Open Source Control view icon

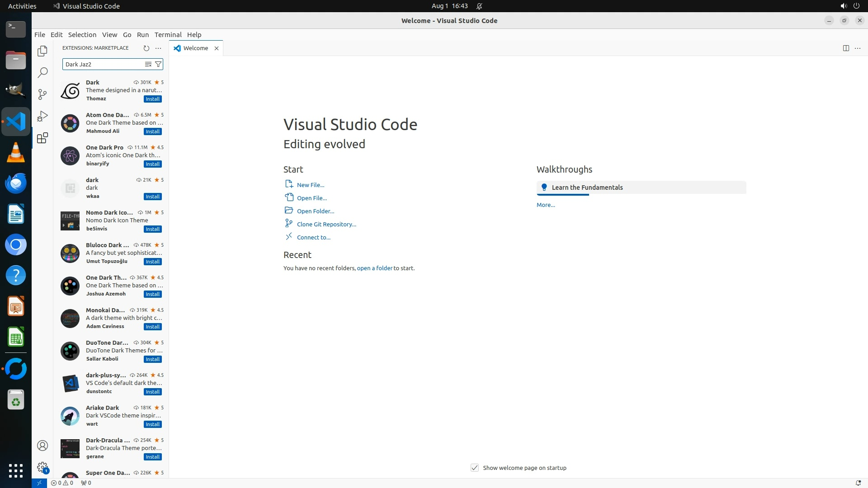tap(42, 94)
